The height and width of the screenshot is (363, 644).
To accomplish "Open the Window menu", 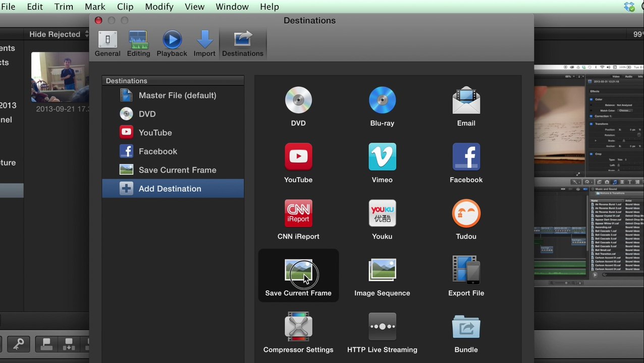I will coord(232,7).
